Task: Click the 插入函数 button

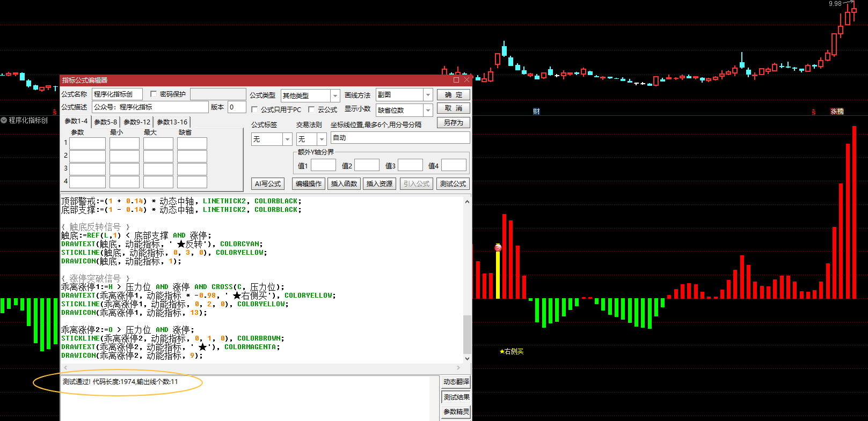Action: coord(344,183)
